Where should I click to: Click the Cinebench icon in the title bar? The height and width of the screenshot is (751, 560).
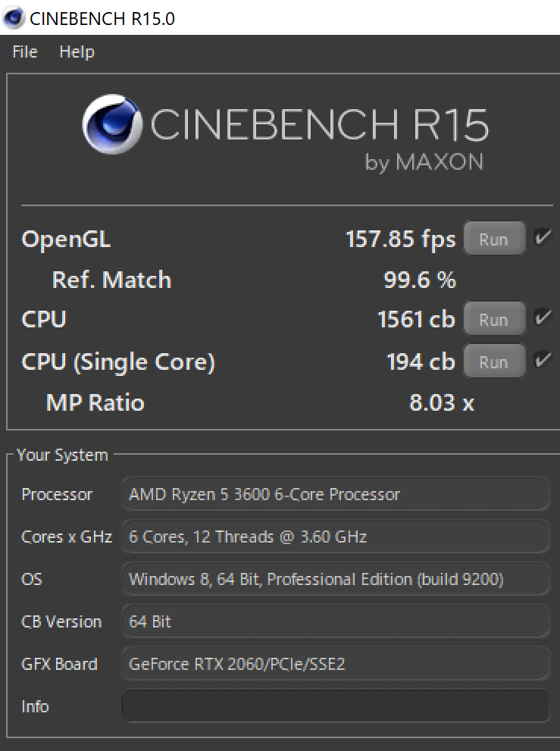13,17
